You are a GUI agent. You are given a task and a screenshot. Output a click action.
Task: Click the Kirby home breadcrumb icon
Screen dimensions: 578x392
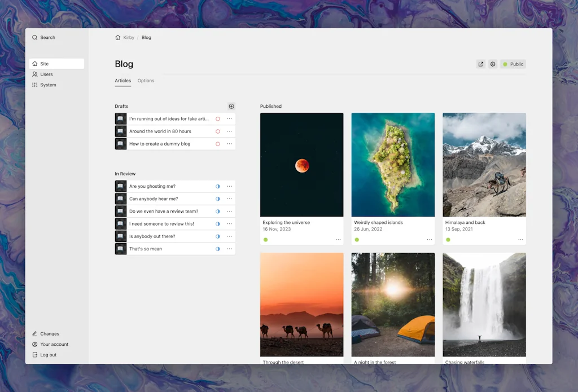point(118,38)
